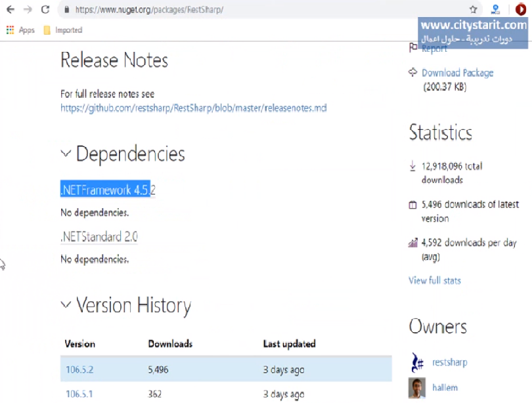Go back with the browser back arrow
The width and height of the screenshot is (532, 403).
(x=11, y=9)
